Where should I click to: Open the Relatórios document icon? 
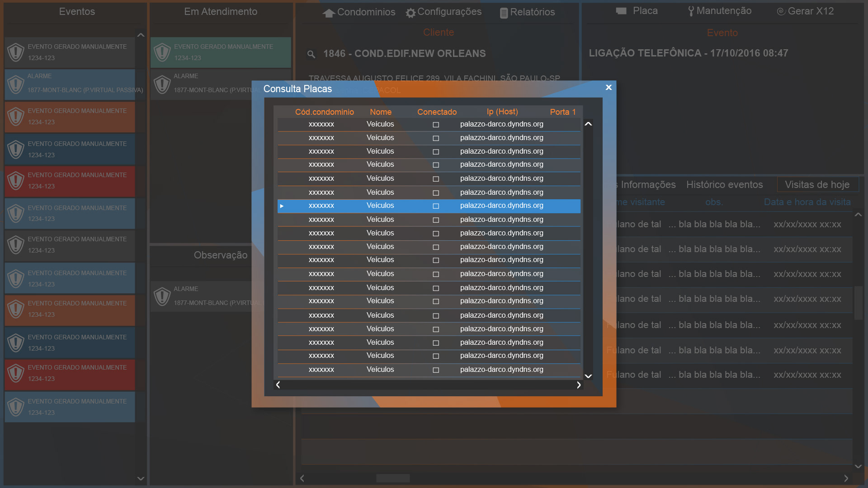click(504, 13)
